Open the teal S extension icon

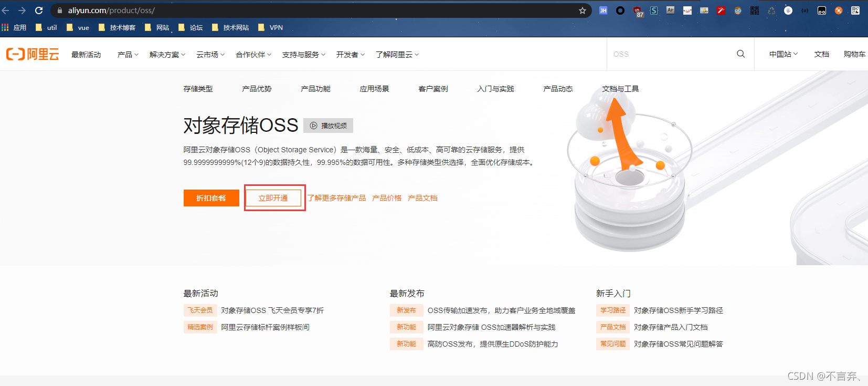[654, 11]
